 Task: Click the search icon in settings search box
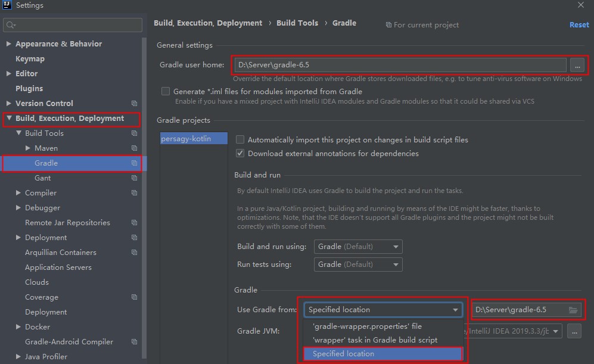coord(11,25)
